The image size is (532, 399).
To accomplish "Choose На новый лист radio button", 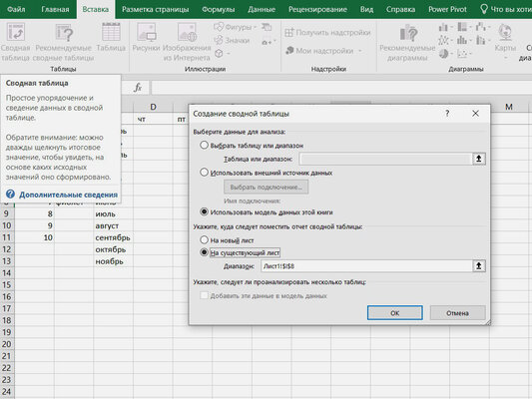I will tap(204, 240).
